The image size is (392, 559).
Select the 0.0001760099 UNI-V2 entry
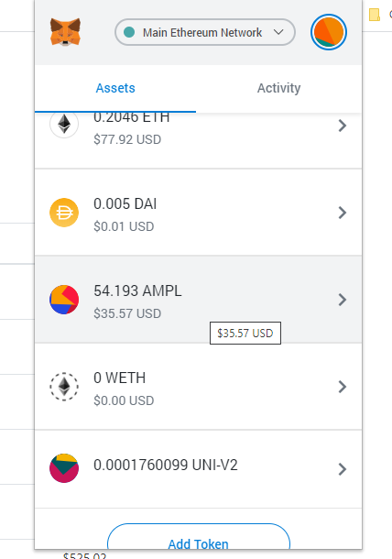pyautogui.click(x=198, y=469)
